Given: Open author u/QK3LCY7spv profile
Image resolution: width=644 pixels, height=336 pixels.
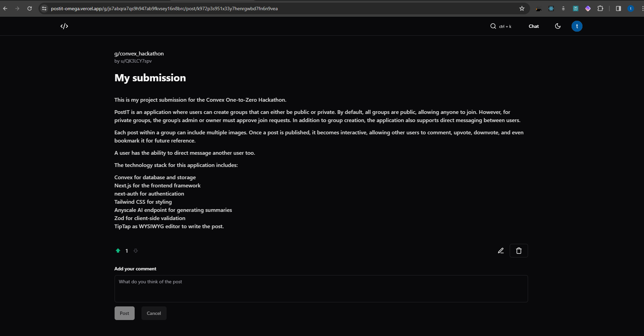Looking at the screenshot, I should click(136, 61).
